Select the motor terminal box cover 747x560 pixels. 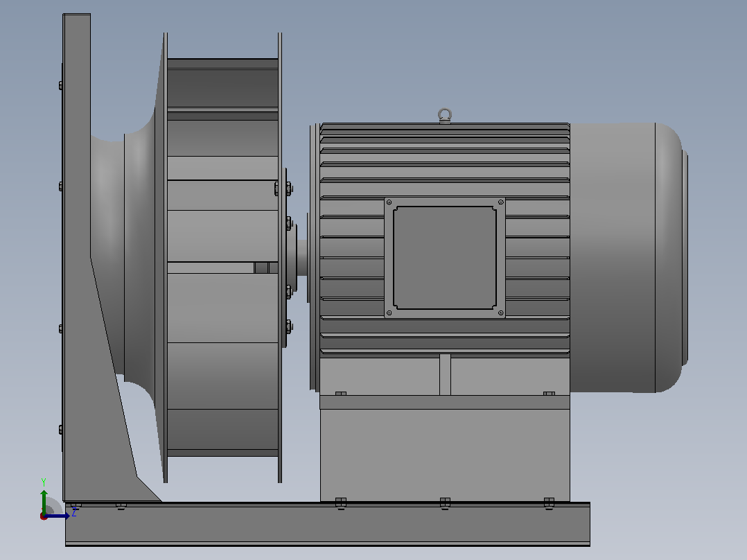(x=445, y=258)
